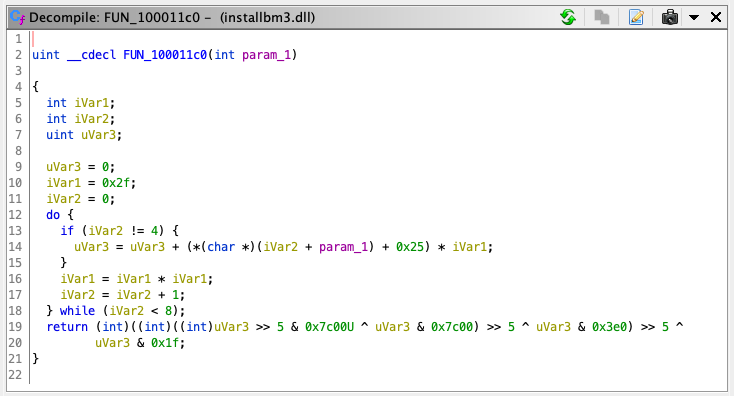
Task: Click the while keyword on line 18
Action: click(x=77, y=311)
